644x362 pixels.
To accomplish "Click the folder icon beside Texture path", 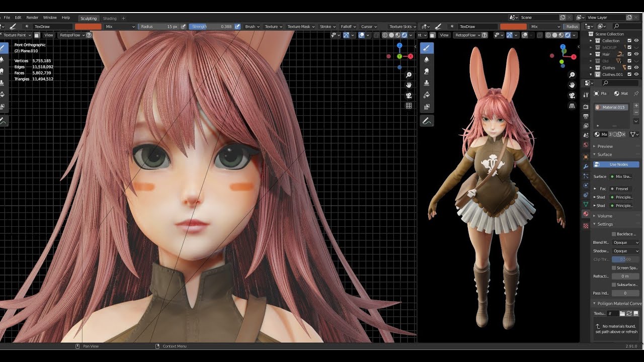I will [x=622, y=313].
